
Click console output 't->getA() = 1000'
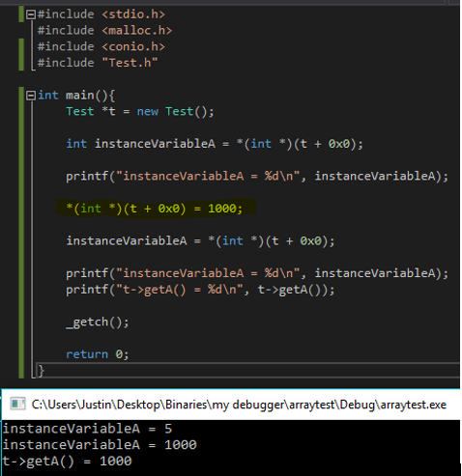click(67, 462)
